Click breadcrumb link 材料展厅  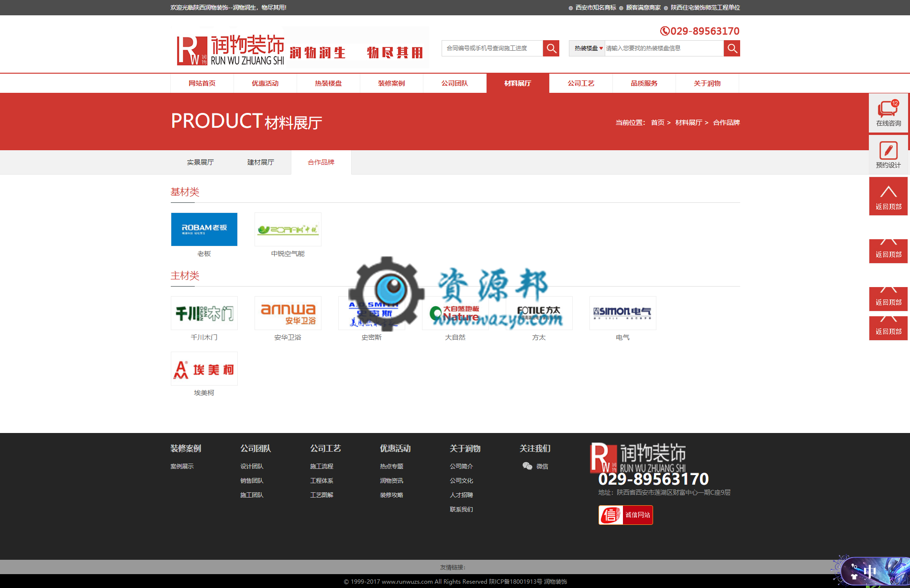pyautogui.click(x=688, y=122)
